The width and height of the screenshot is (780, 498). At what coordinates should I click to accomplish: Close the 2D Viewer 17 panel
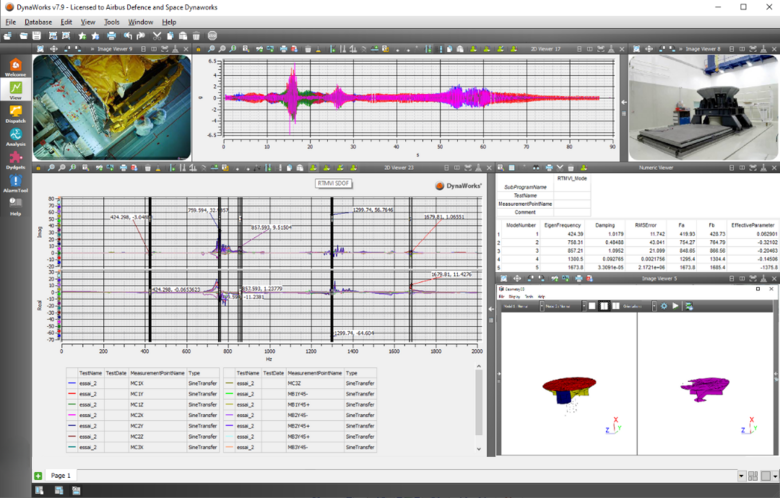tap(622, 49)
